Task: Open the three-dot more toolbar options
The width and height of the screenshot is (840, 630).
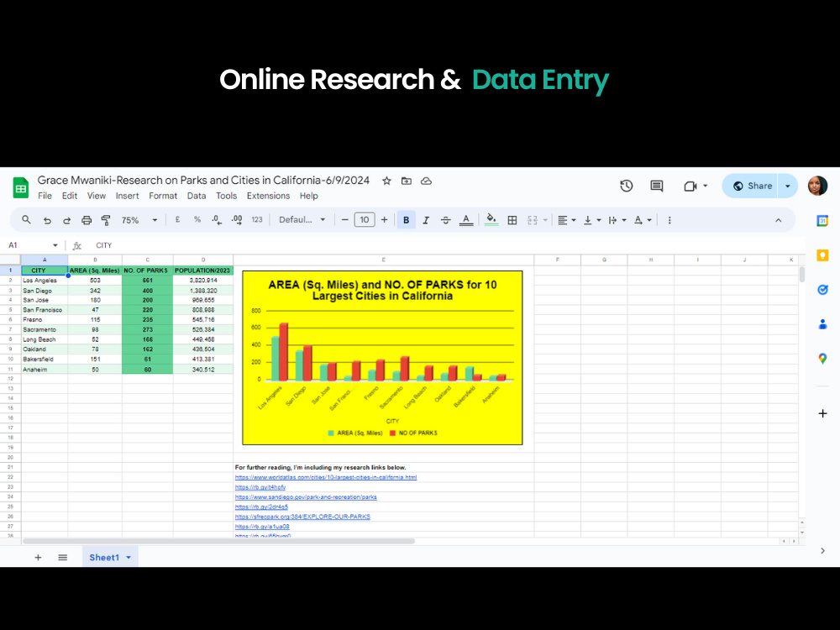Action: (x=669, y=220)
